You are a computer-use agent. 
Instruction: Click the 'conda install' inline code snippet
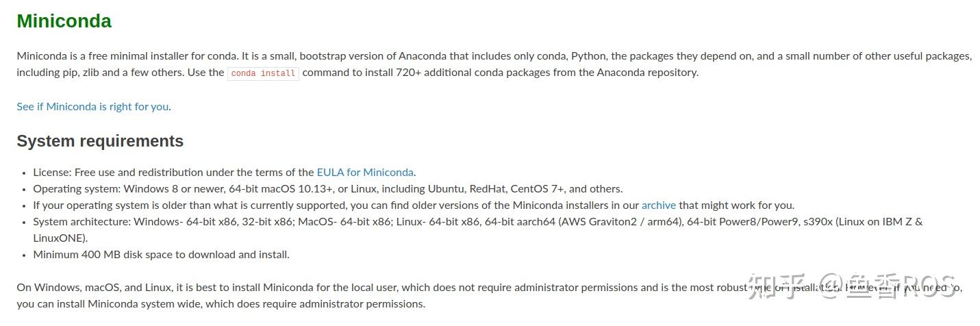263,73
